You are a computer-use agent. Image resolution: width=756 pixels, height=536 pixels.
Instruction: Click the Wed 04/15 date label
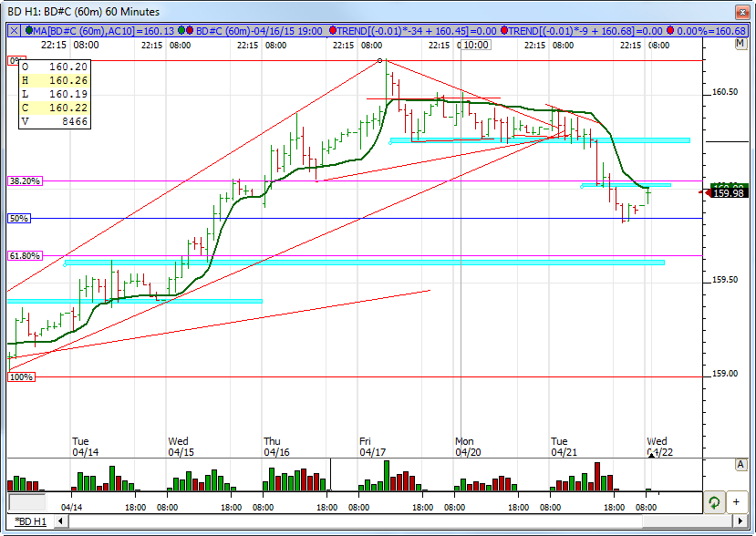181,447
